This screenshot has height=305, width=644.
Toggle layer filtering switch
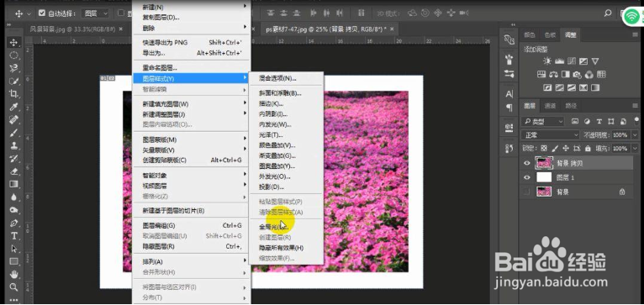636,120
